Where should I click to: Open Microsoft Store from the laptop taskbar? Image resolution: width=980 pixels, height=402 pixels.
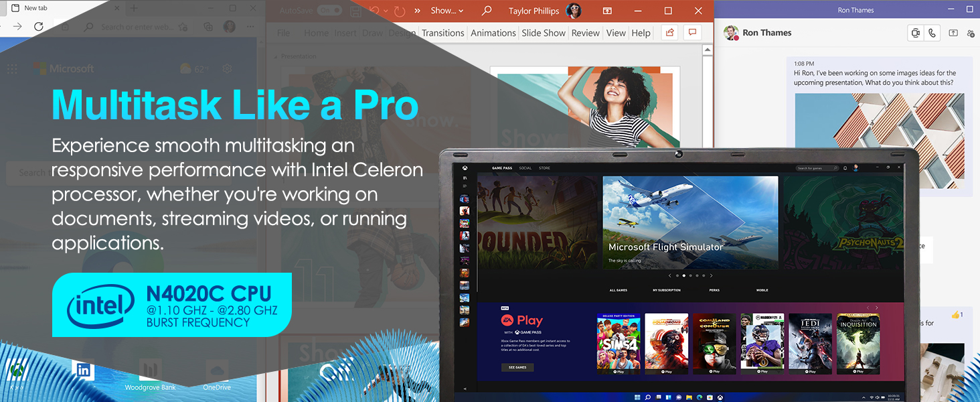pyautogui.click(x=710, y=397)
